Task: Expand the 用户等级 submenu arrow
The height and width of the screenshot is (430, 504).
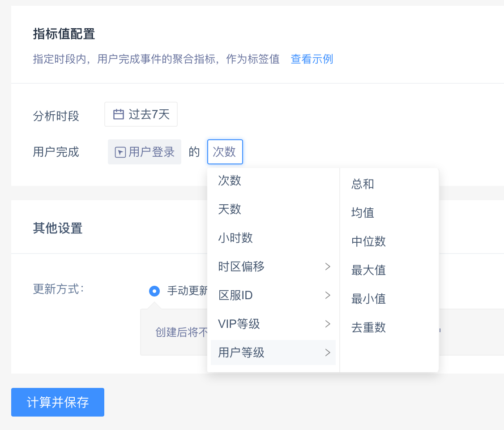Action: (x=328, y=353)
